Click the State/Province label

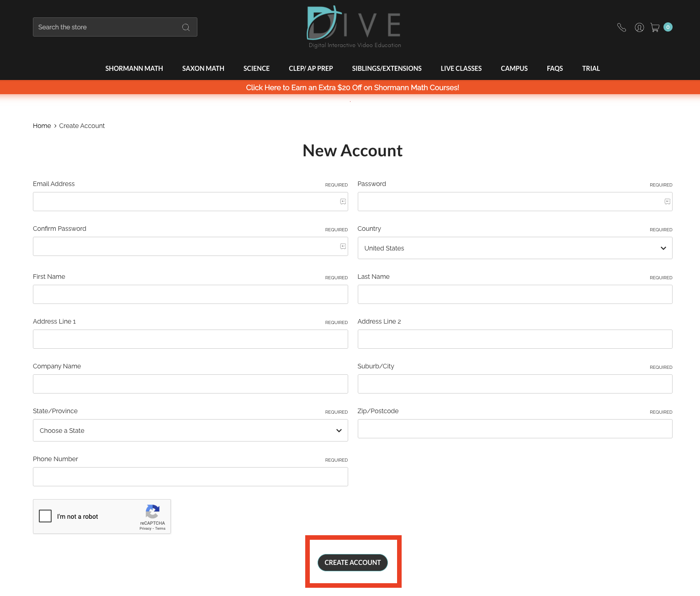[55, 411]
